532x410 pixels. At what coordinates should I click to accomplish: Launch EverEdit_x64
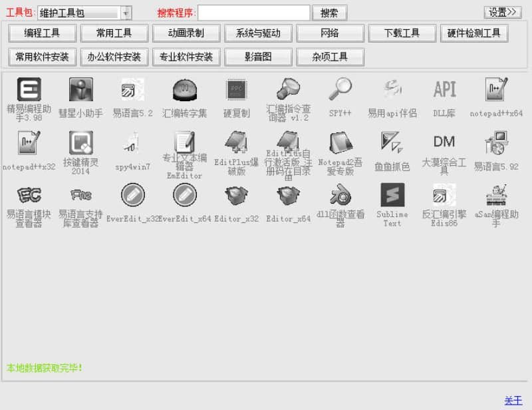[185, 195]
